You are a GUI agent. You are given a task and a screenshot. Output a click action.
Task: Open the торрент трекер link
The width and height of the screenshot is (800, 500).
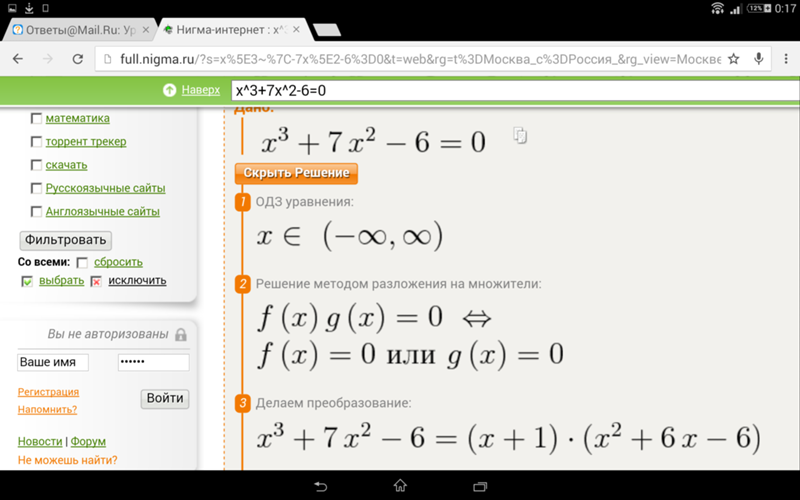pyautogui.click(x=86, y=141)
